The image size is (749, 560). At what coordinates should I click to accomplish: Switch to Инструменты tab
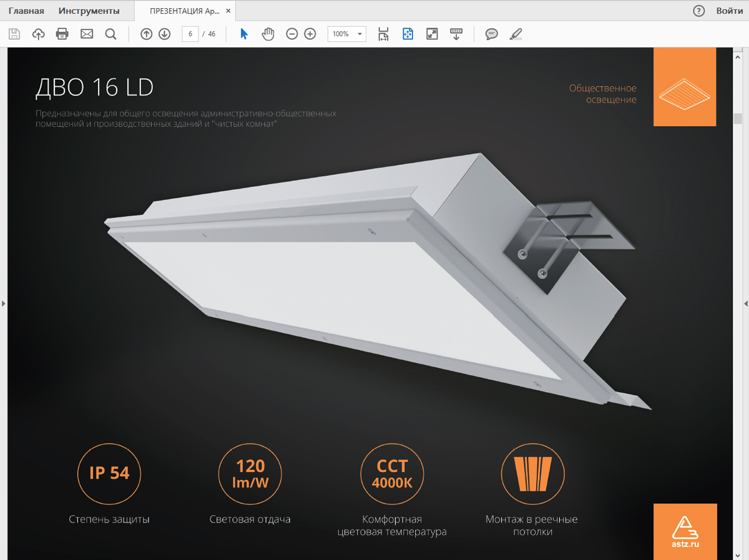(89, 11)
